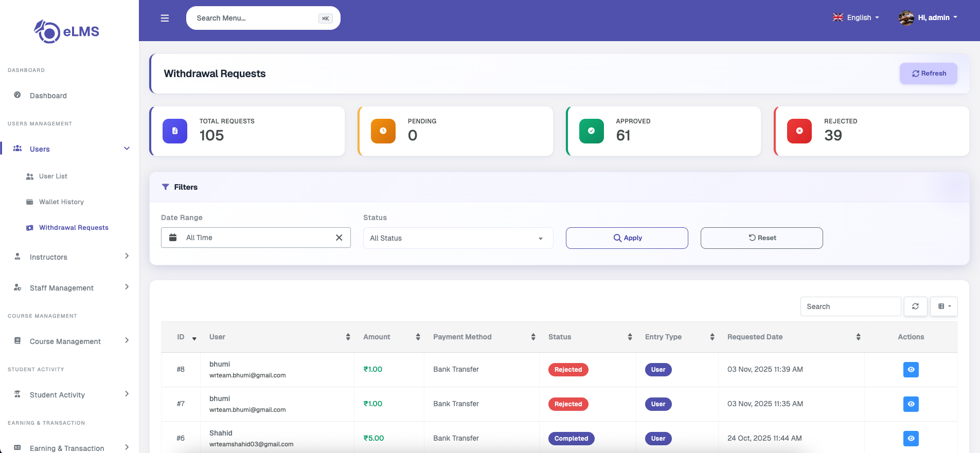Screen dimensions: 980x453
Task: Click the calendar icon in Date Range
Action: click(173, 238)
